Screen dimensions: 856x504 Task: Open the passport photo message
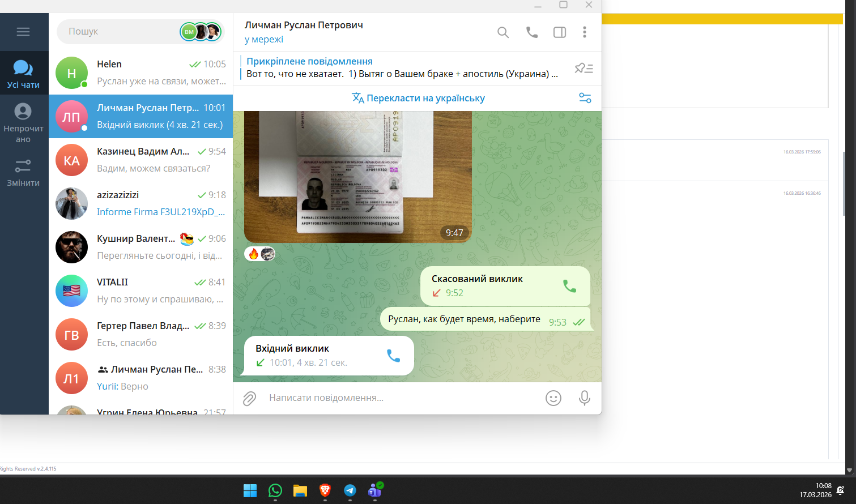tap(358, 177)
